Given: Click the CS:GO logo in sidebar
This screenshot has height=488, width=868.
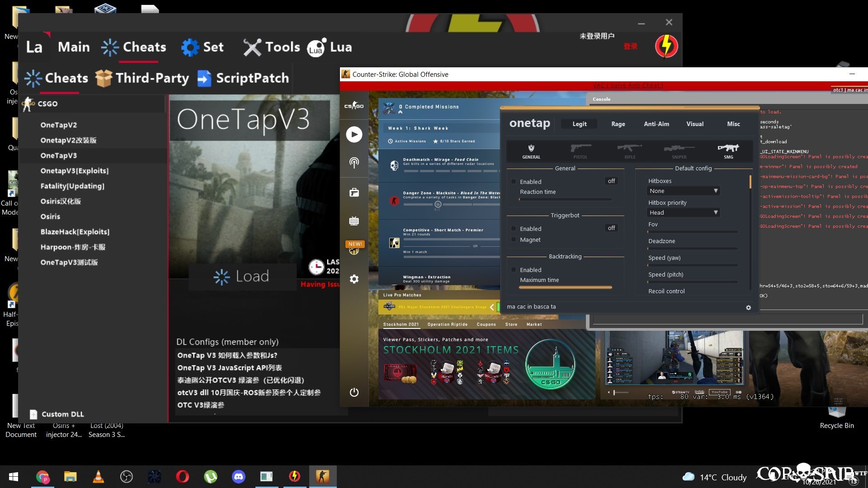Looking at the screenshot, I should 354,105.
